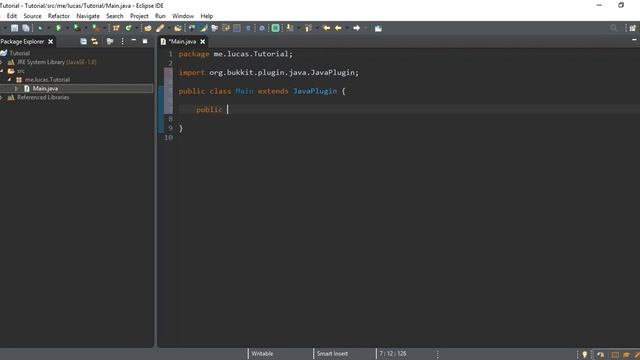Open the Help menu
The image size is (640, 360).
[207, 16]
